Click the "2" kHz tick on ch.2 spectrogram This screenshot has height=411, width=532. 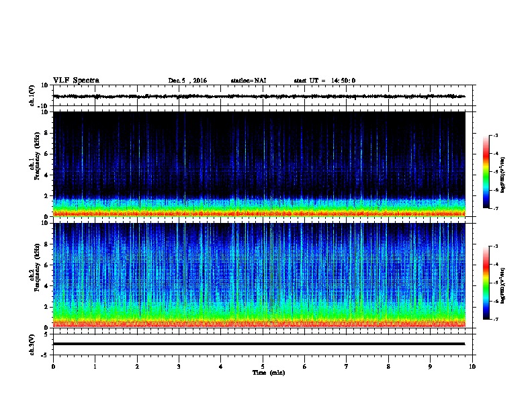[46, 307]
